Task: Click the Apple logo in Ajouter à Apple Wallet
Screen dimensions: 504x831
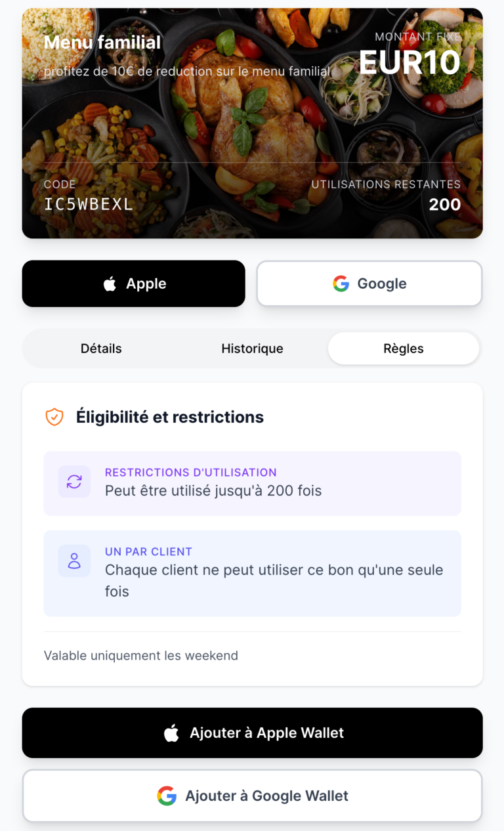Action: [x=171, y=733]
